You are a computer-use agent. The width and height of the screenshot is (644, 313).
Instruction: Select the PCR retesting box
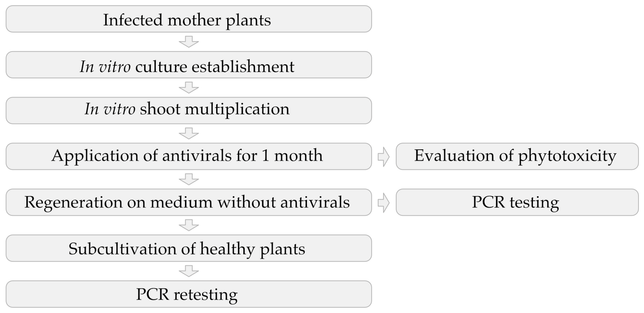[189, 294]
